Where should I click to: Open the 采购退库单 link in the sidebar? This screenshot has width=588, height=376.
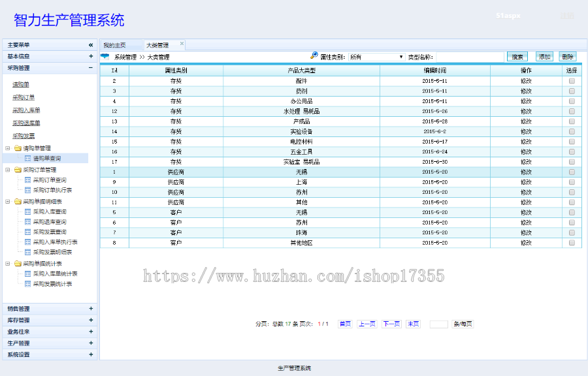click(x=26, y=123)
